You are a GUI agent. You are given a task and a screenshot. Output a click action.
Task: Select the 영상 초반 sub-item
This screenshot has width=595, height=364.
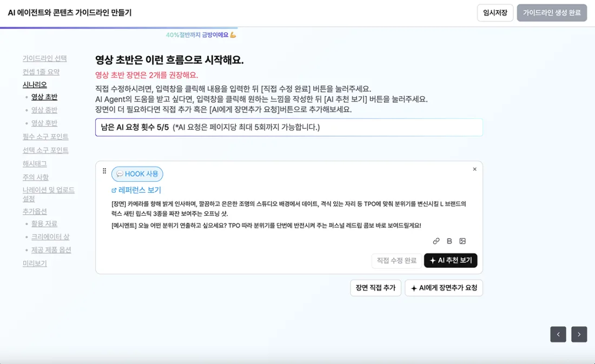click(x=44, y=97)
